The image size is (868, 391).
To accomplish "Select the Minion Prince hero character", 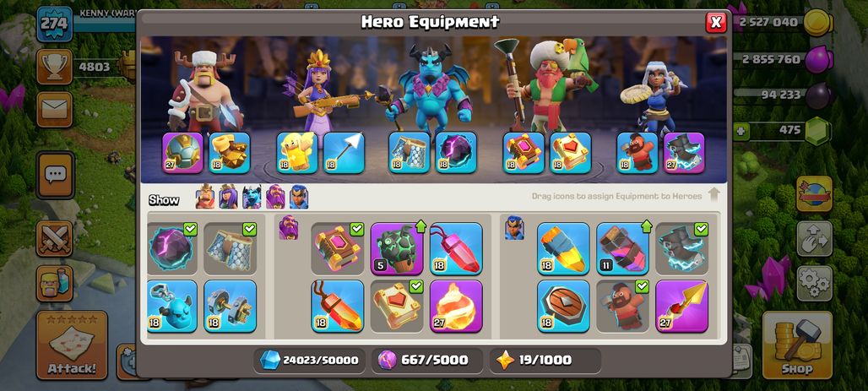I will click(x=430, y=89).
